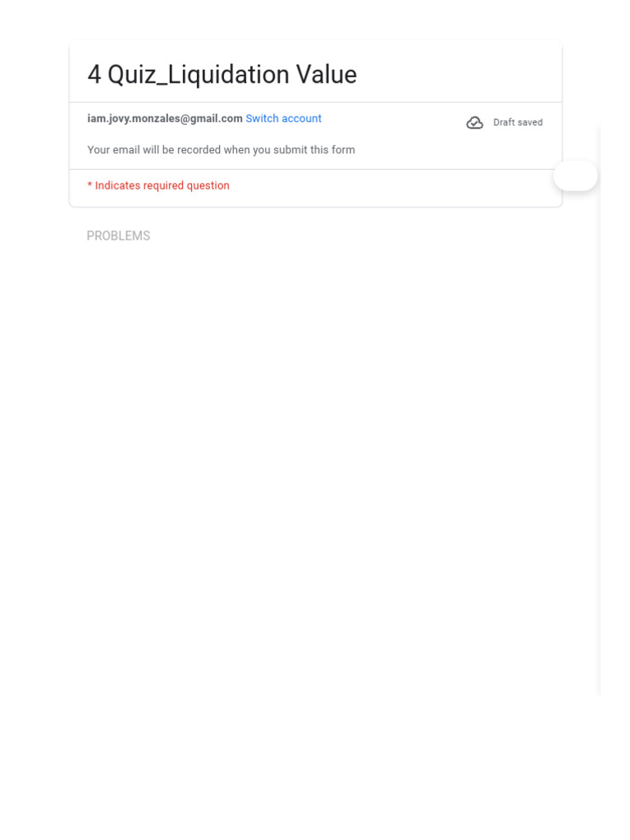Click the email will be recorded notice
The width and height of the screenshot is (630, 840).
coord(221,150)
